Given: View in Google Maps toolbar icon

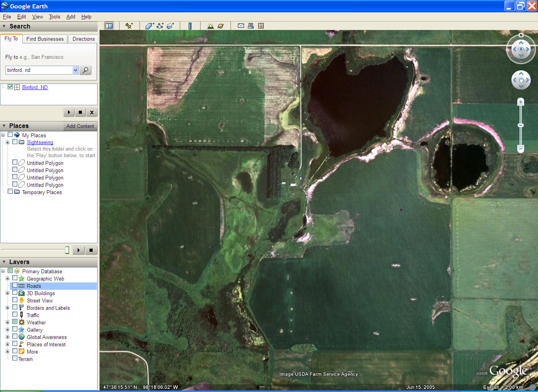Looking at the screenshot, I should [x=261, y=26].
